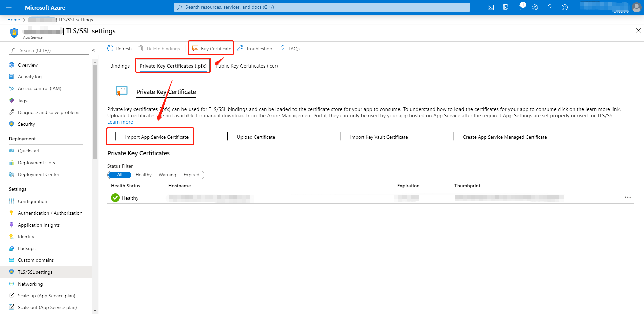Viewport: 644px width, 314px height.
Task: Open Diagnose and solve problems
Action: 49,112
